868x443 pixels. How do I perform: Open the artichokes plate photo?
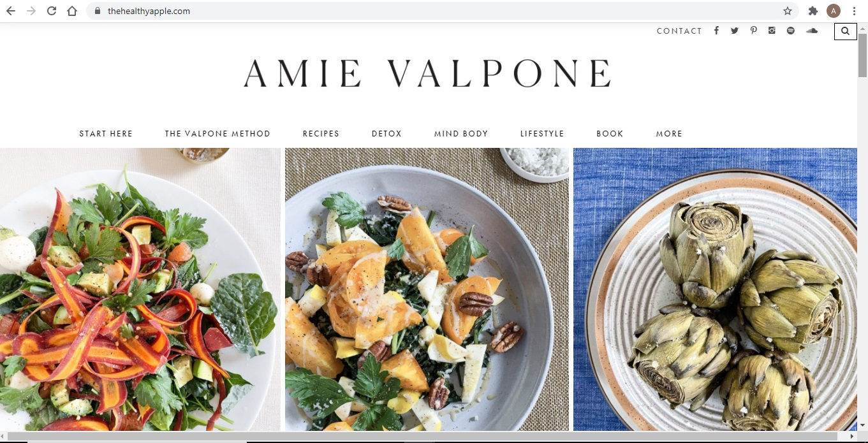(715, 289)
